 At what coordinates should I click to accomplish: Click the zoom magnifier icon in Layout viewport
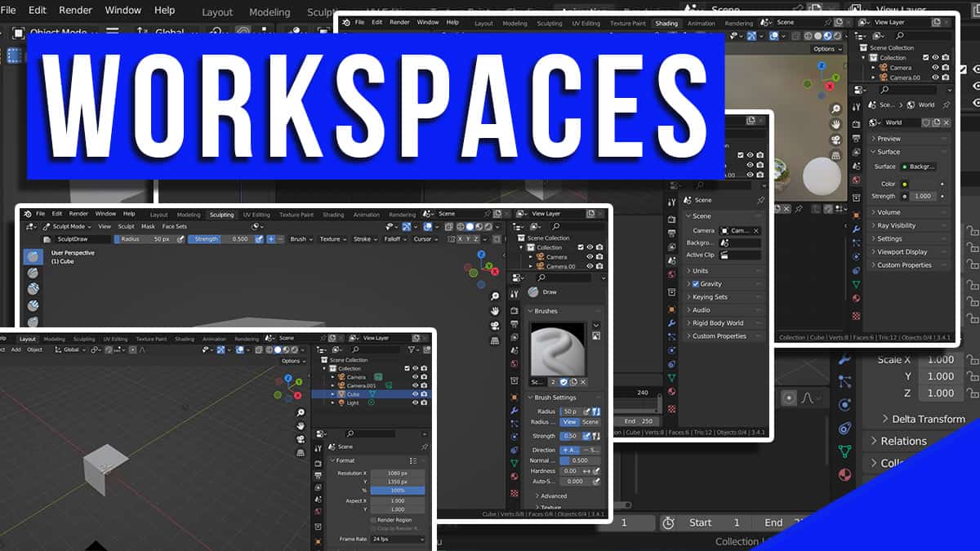[x=301, y=412]
